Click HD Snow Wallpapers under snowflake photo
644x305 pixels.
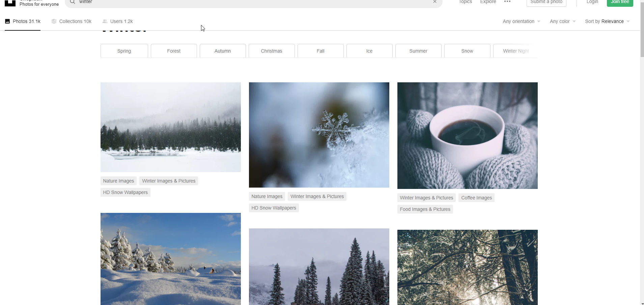[274, 208]
